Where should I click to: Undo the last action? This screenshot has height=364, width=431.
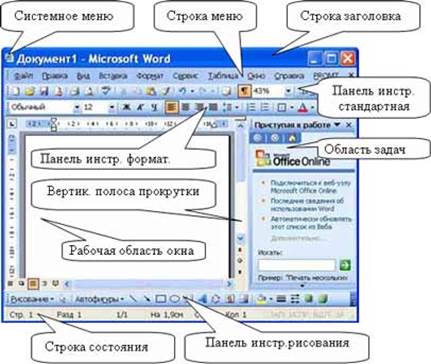click(x=183, y=91)
